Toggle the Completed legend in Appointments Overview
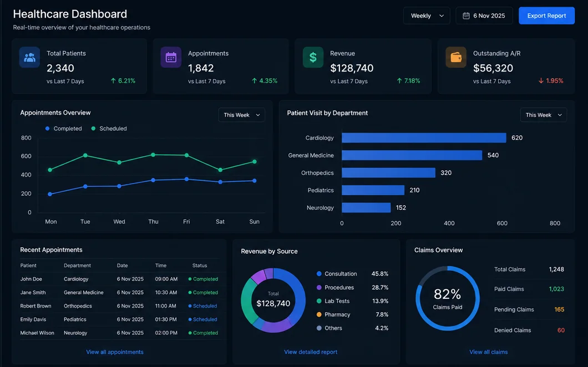The height and width of the screenshot is (367, 588). (x=63, y=129)
